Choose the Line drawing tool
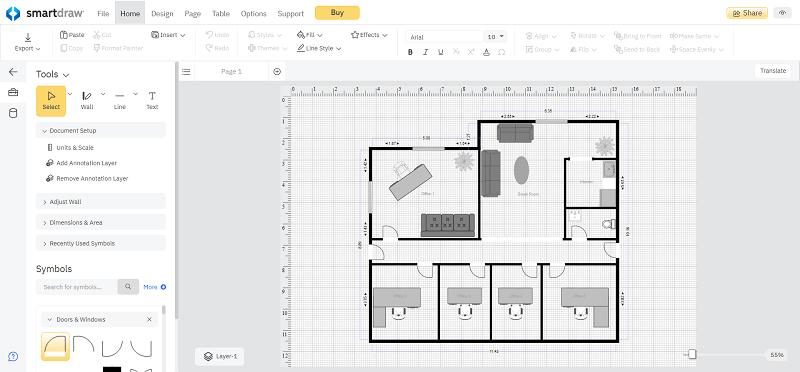The image size is (800, 372). click(119, 101)
